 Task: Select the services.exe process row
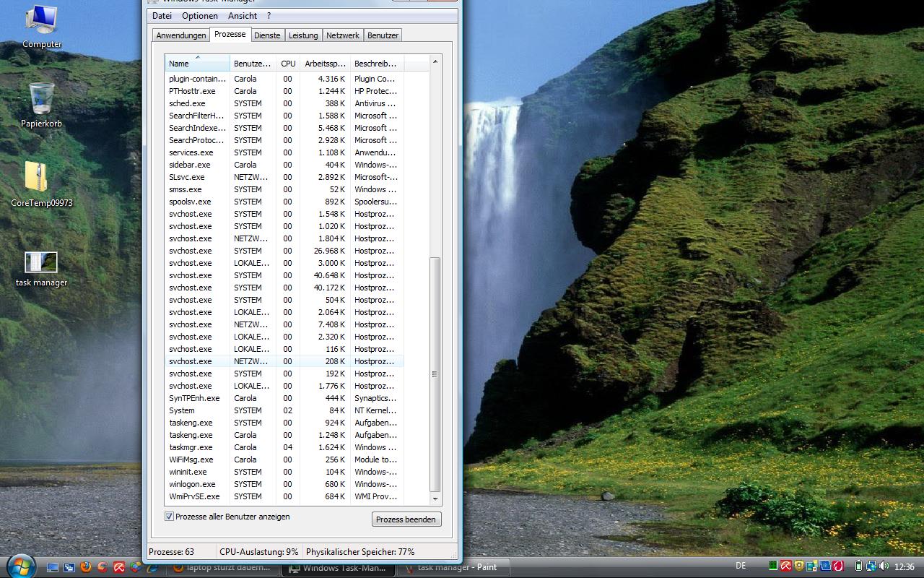tap(284, 152)
